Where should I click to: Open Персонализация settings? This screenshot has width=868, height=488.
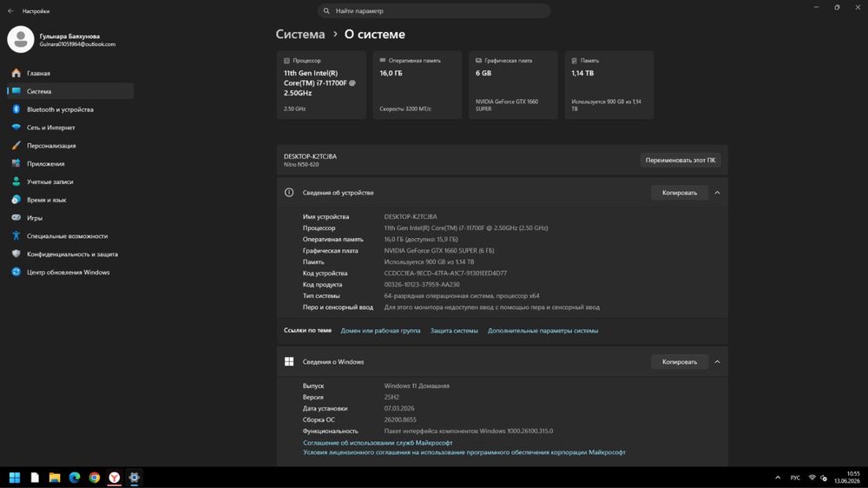(x=70, y=146)
